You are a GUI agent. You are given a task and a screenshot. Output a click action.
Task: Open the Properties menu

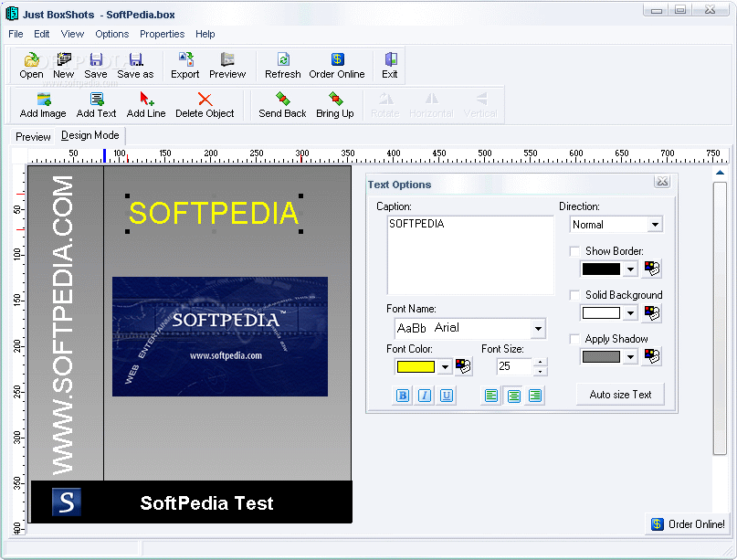coord(163,34)
